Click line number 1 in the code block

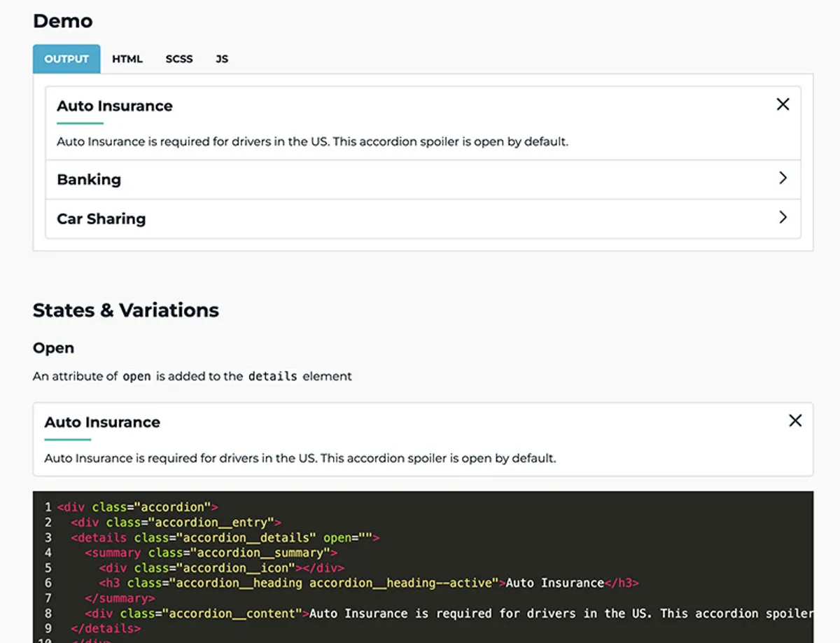(x=48, y=507)
